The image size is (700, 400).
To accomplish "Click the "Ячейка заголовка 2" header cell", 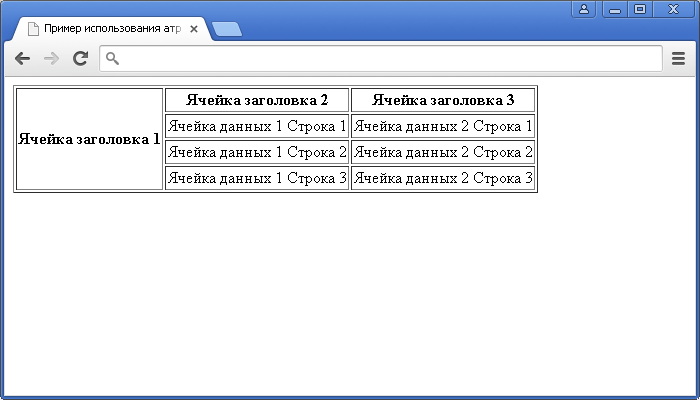I will pyautogui.click(x=257, y=100).
